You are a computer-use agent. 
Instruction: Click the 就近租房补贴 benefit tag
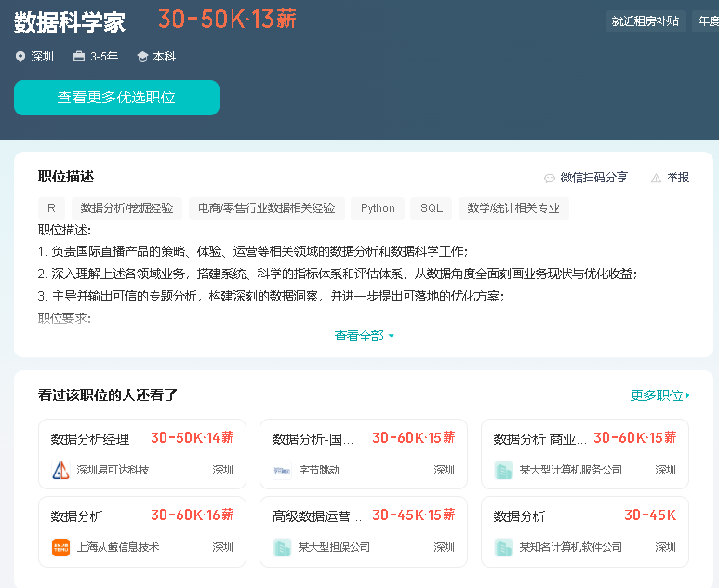[646, 21]
